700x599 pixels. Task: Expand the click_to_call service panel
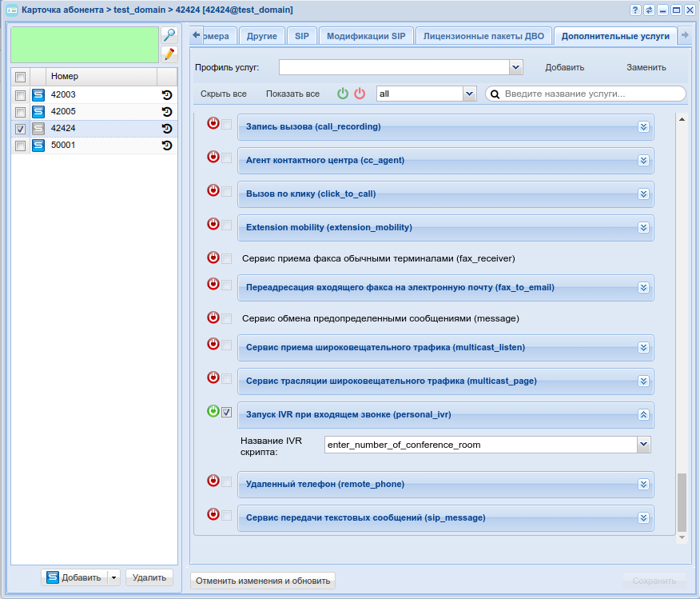click(x=643, y=194)
